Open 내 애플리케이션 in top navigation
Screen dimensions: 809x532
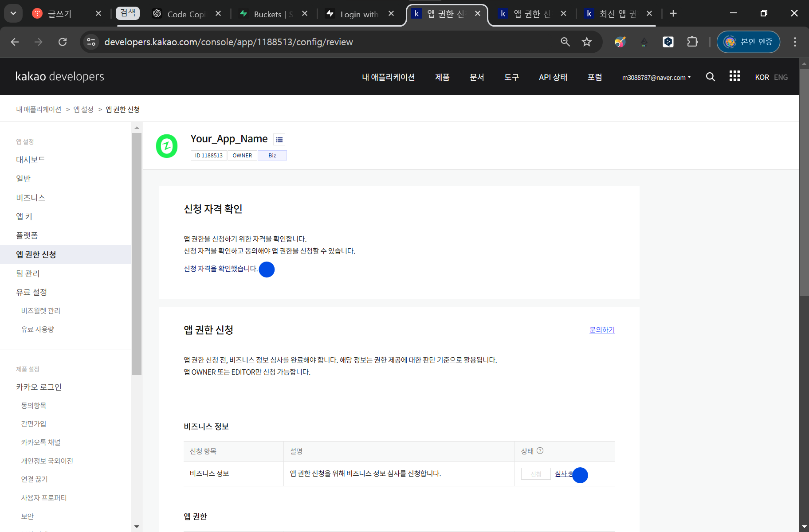click(x=388, y=77)
